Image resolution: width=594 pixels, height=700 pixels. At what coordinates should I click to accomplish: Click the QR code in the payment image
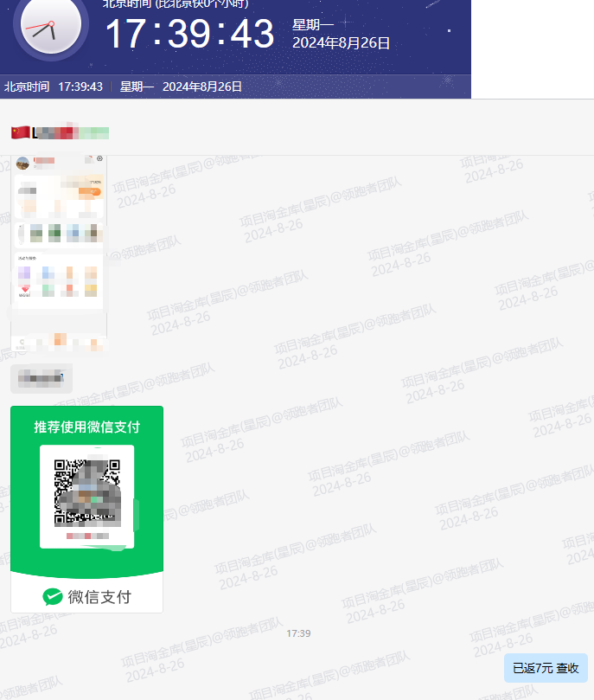point(86,492)
